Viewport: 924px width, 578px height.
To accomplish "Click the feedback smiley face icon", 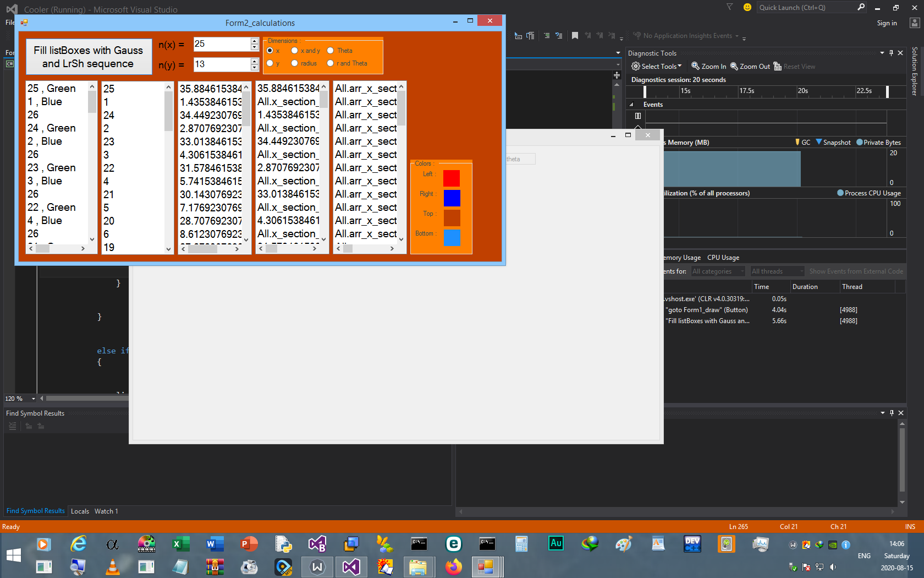I will 747,7.
